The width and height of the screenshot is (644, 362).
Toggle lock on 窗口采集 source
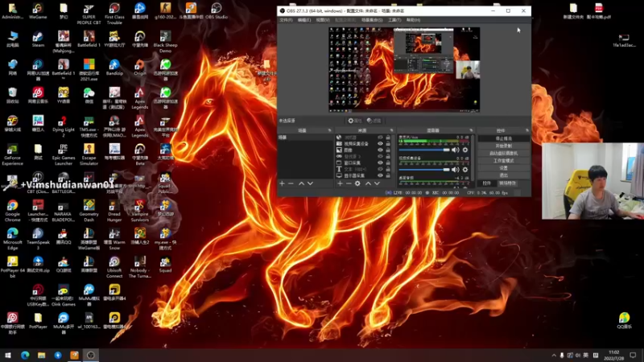pos(388,162)
